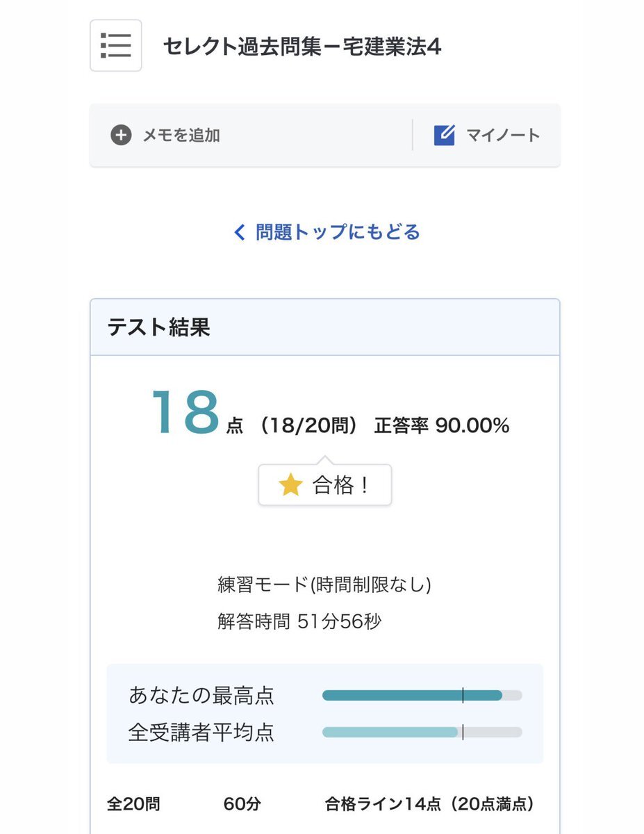Click the plus icon for adding memo
Viewport: 644px width, 834px height.
(x=121, y=135)
